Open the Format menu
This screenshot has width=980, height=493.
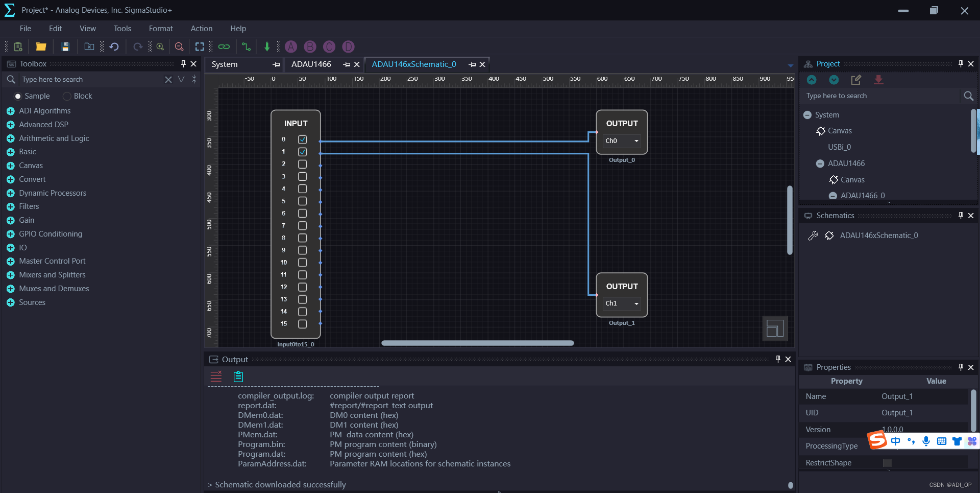click(161, 29)
